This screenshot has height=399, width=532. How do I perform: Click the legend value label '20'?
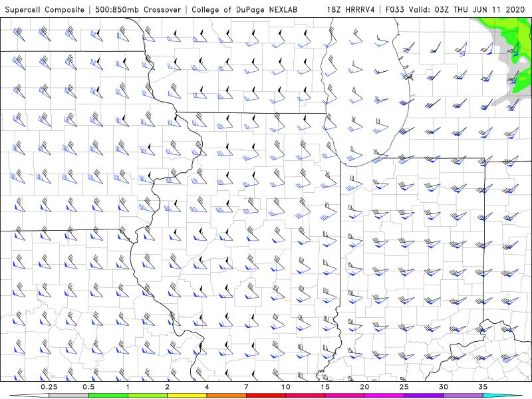coord(364,387)
